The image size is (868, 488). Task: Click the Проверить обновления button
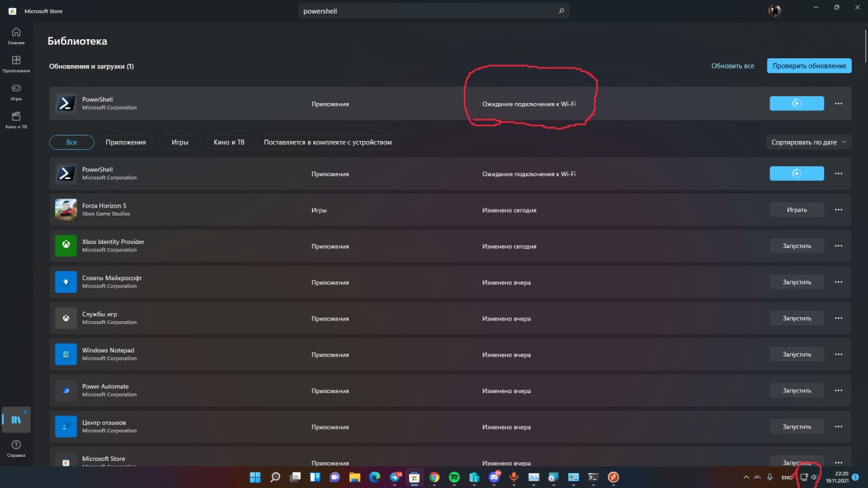809,66
